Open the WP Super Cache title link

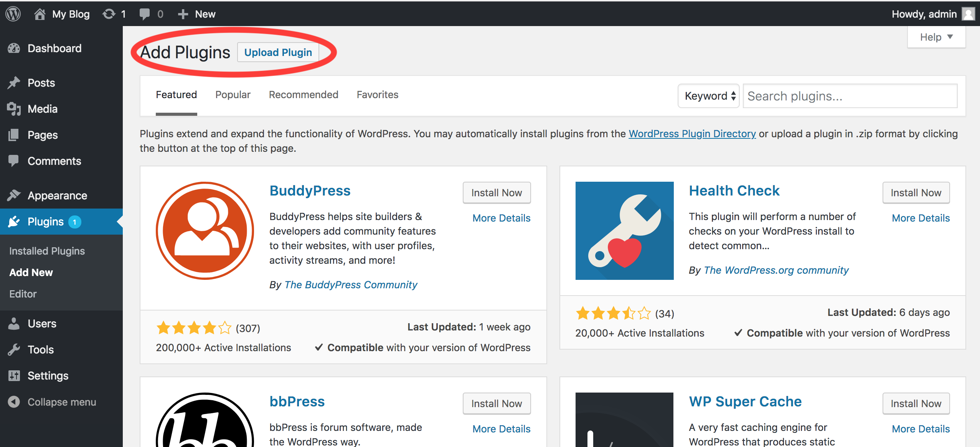(x=745, y=402)
